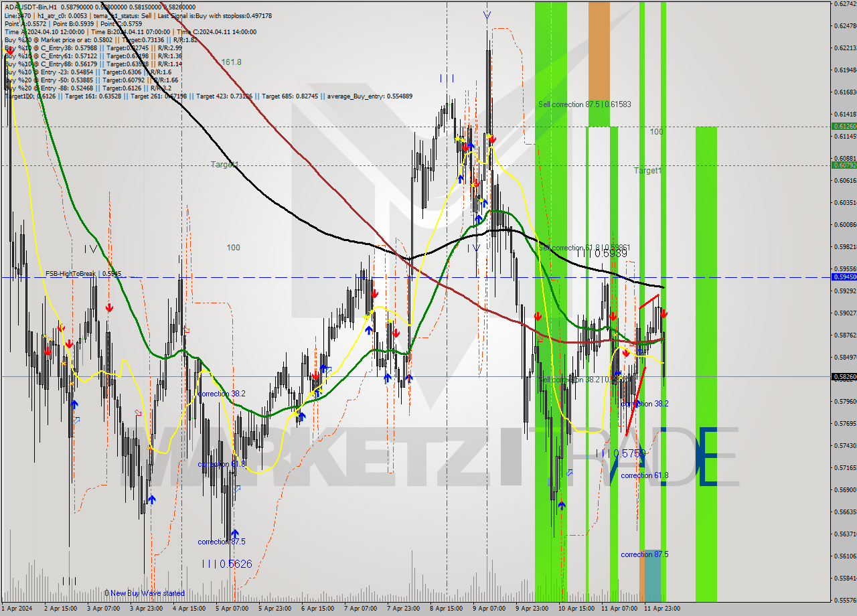Click the 'C_Entry88: 0.56179' line
Screen dimensions: 857x616
point(69,64)
